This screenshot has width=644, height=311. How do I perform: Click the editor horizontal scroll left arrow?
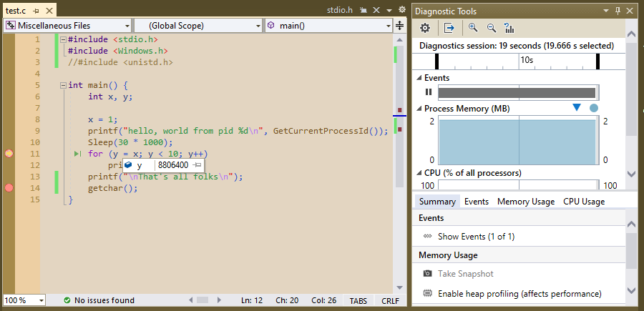coord(190,300)
